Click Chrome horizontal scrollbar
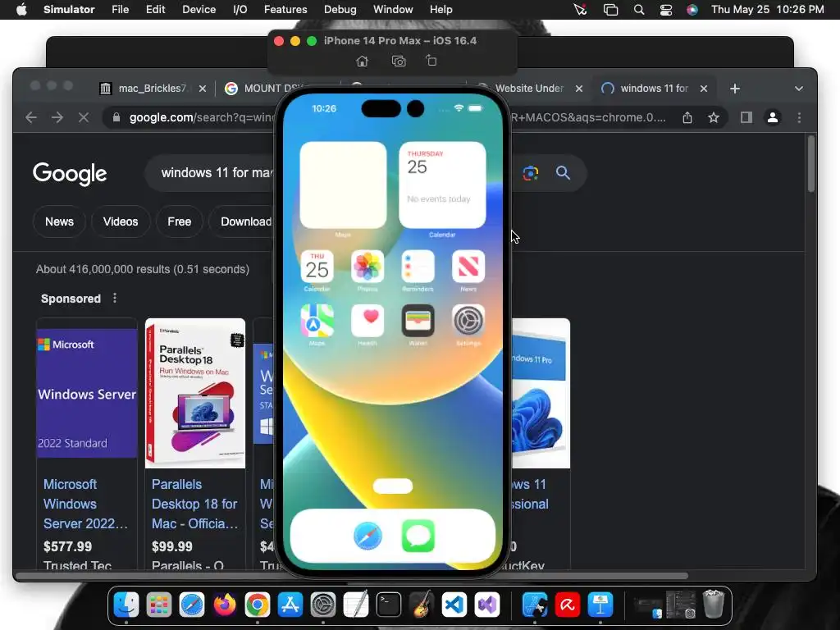840x630 pixels. 351,576
